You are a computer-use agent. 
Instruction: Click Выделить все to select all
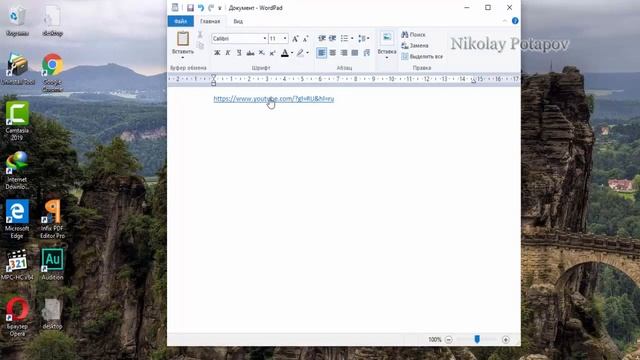(422, 57)
